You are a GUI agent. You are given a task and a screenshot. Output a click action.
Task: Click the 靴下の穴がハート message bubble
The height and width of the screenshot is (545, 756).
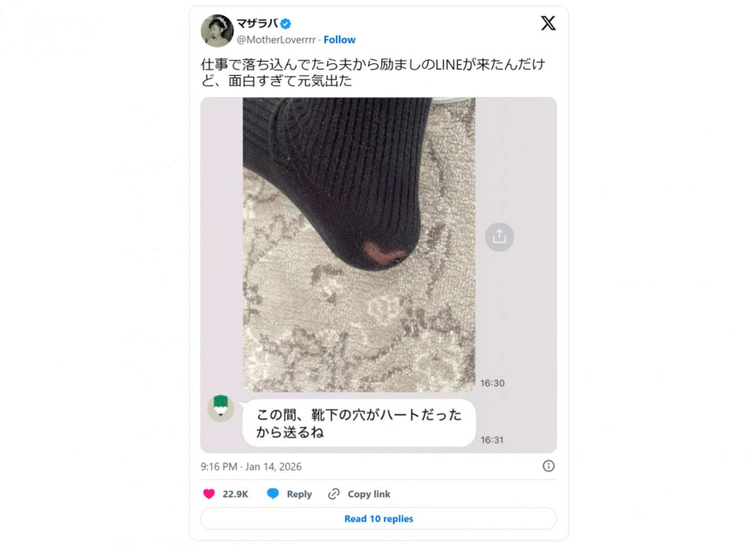click(x=359, y=423)
